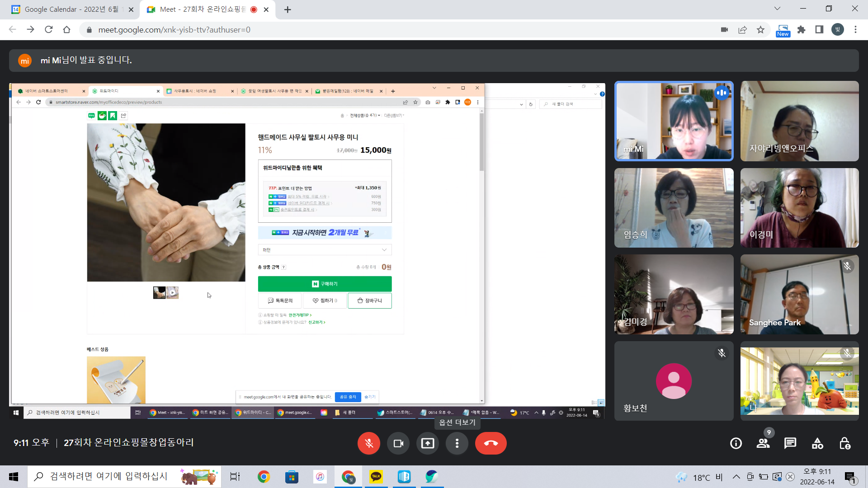Select 이경미 video tile
The width and height of the screenshot is (868, 488).
799,208
